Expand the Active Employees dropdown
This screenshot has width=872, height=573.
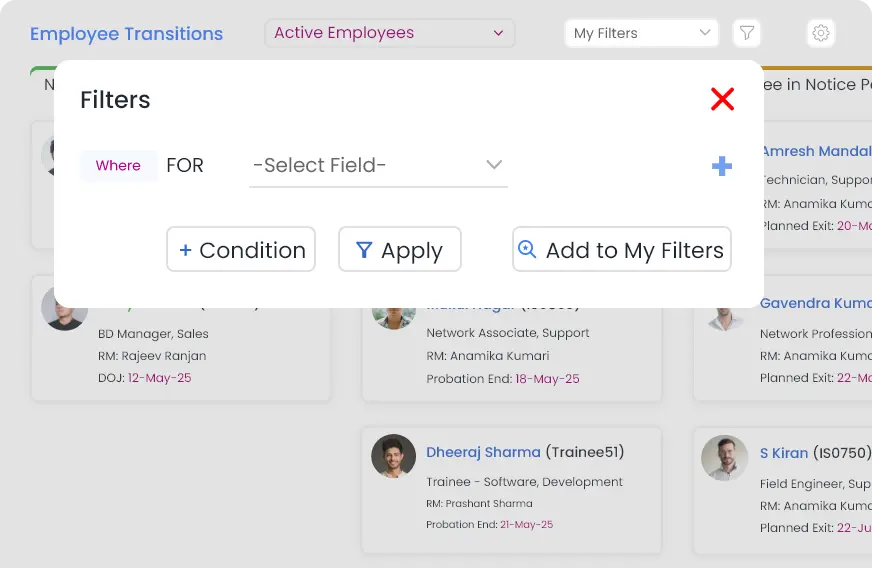point(389,33)
